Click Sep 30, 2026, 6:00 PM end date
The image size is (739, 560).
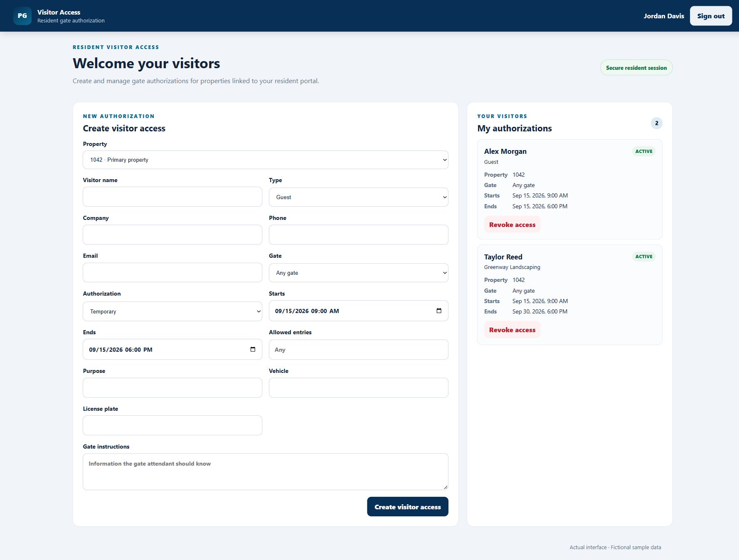click(x=540, y=311)
